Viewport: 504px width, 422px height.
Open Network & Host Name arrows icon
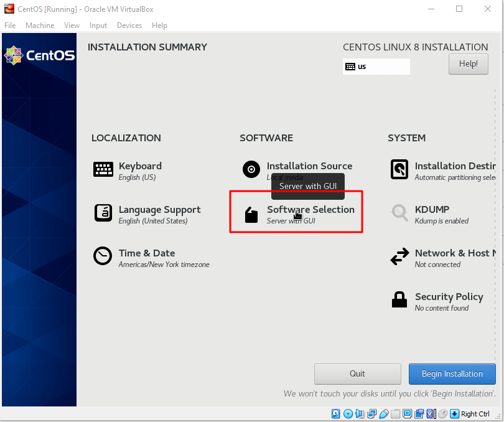click(x=399, y=256)
